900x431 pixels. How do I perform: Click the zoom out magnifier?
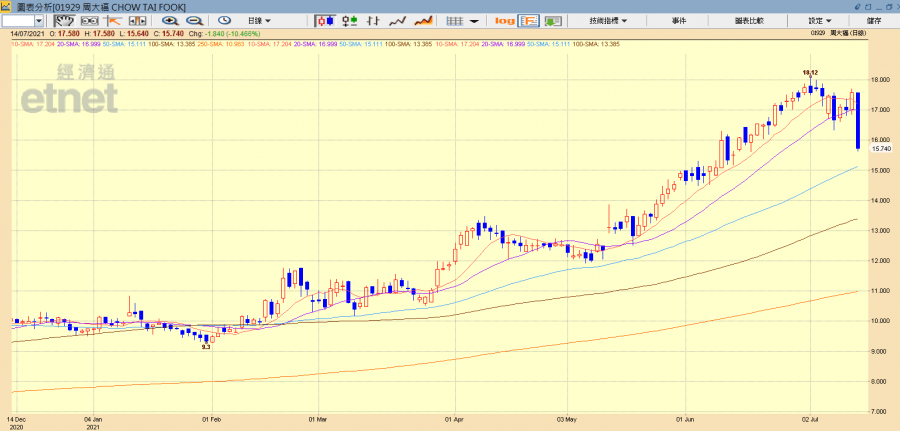coord(193,20)
